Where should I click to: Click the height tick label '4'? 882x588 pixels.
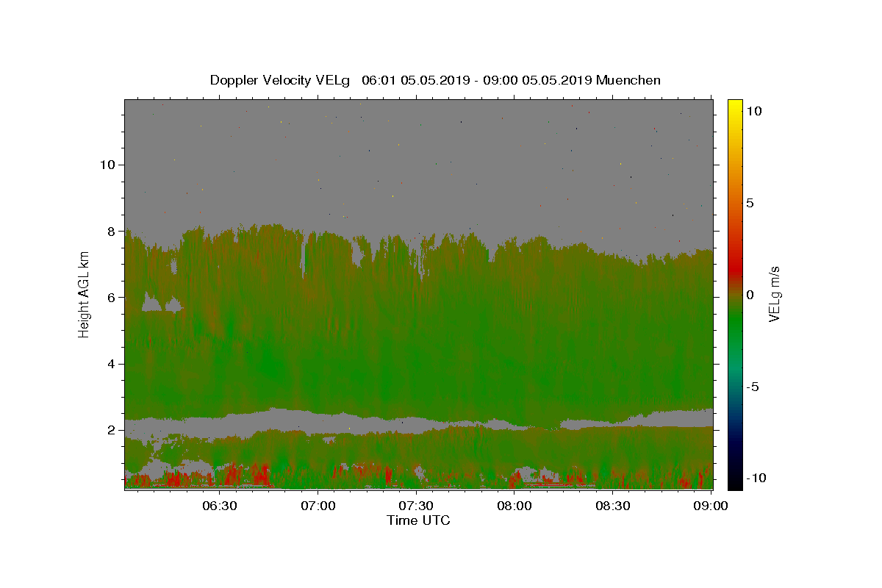110,364
